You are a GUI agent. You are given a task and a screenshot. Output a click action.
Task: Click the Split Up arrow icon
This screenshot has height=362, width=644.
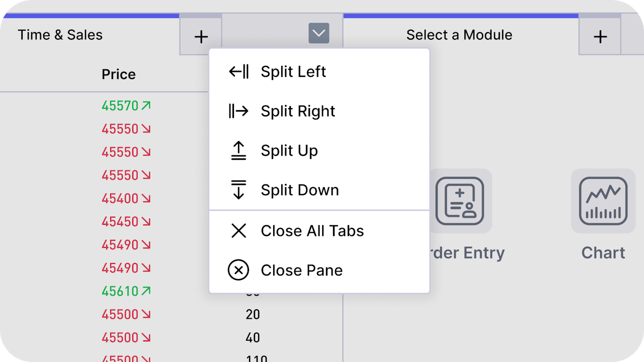[238, 150]
